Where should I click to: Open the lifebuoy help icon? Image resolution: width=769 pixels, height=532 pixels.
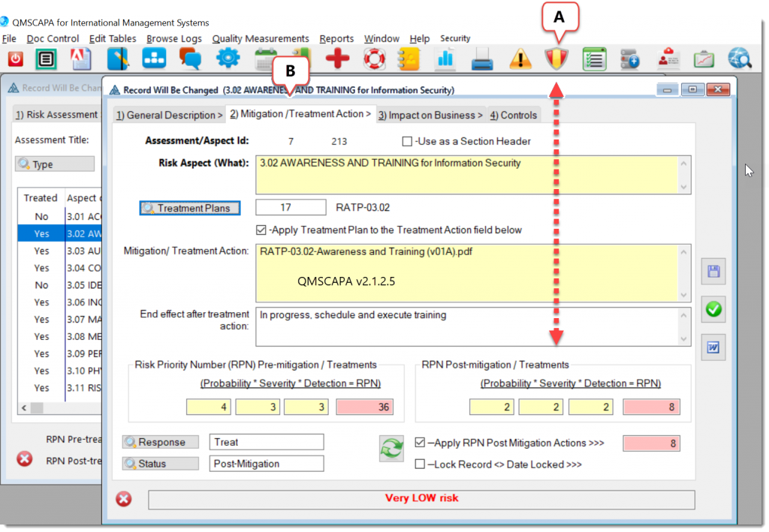click(374, 59)
